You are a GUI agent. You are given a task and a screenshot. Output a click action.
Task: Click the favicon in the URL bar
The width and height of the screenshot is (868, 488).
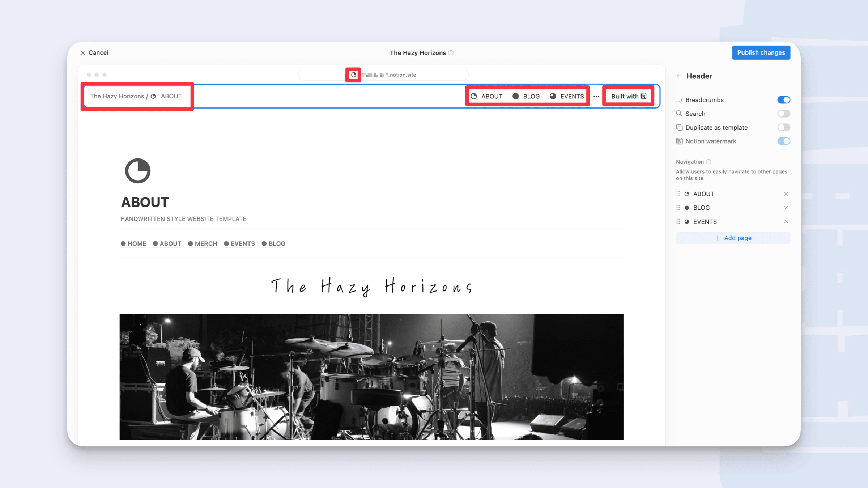(x=353, y=75)
